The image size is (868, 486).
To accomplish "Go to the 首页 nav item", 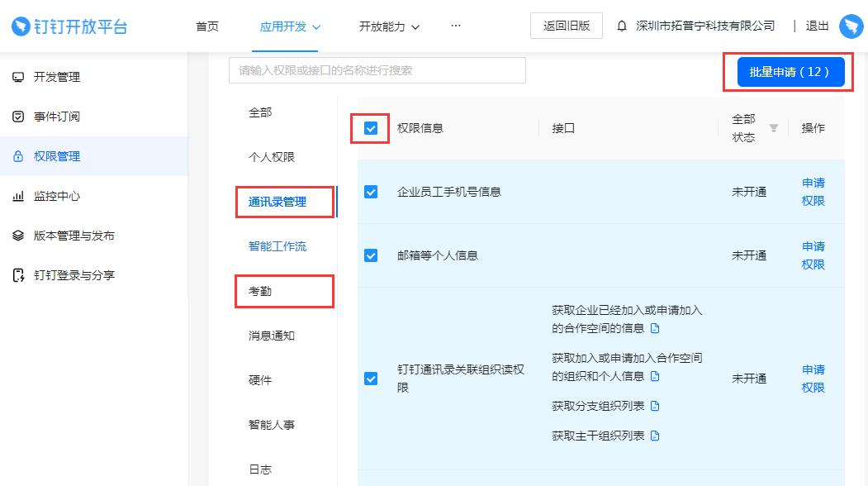I will (x=207, y=26).
